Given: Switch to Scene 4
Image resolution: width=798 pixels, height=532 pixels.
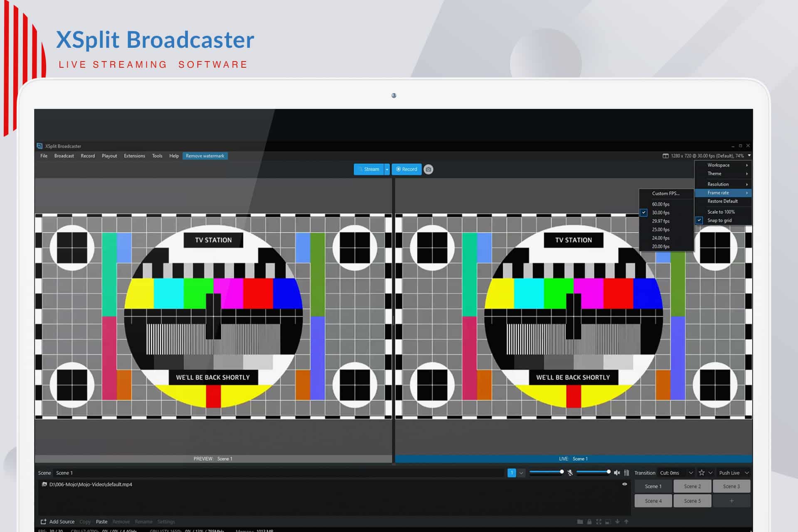Looking at the screenshot, I should (x=653, y=501).
